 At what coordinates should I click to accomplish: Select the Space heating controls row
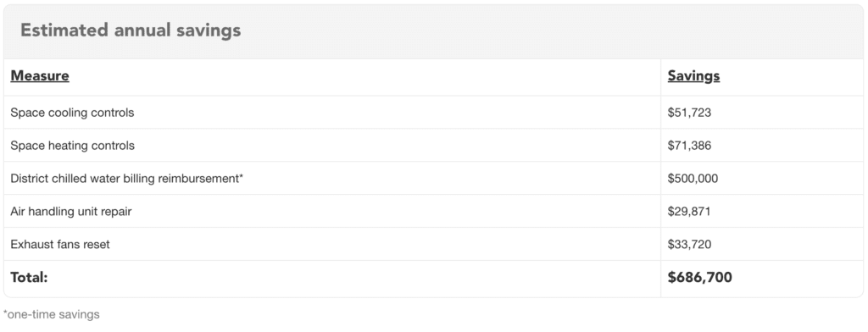[x=433, y=146]
